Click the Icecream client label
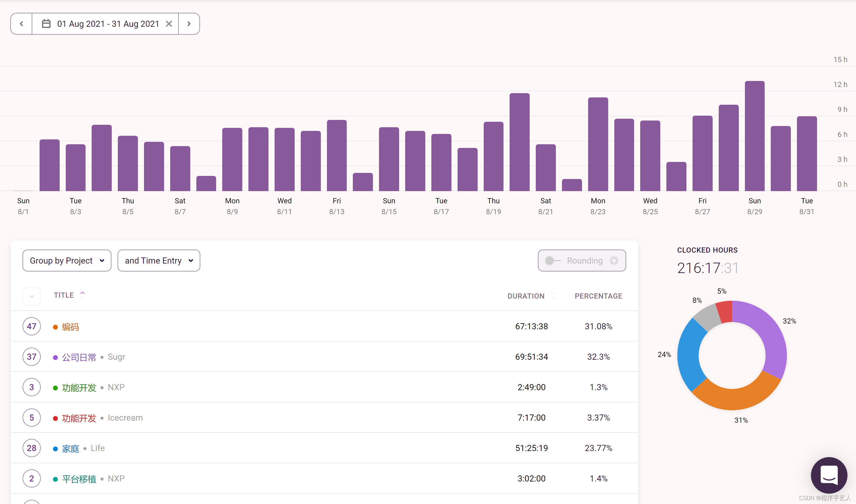 point(125,418)
